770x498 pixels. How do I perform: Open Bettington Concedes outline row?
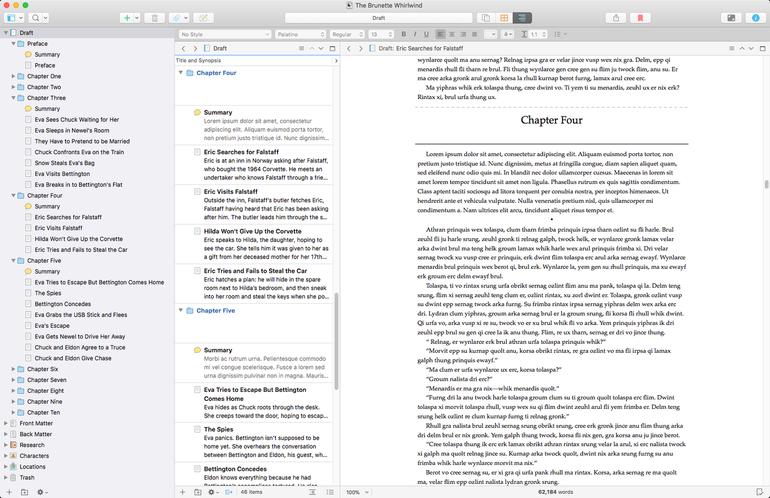pos(254,473)
